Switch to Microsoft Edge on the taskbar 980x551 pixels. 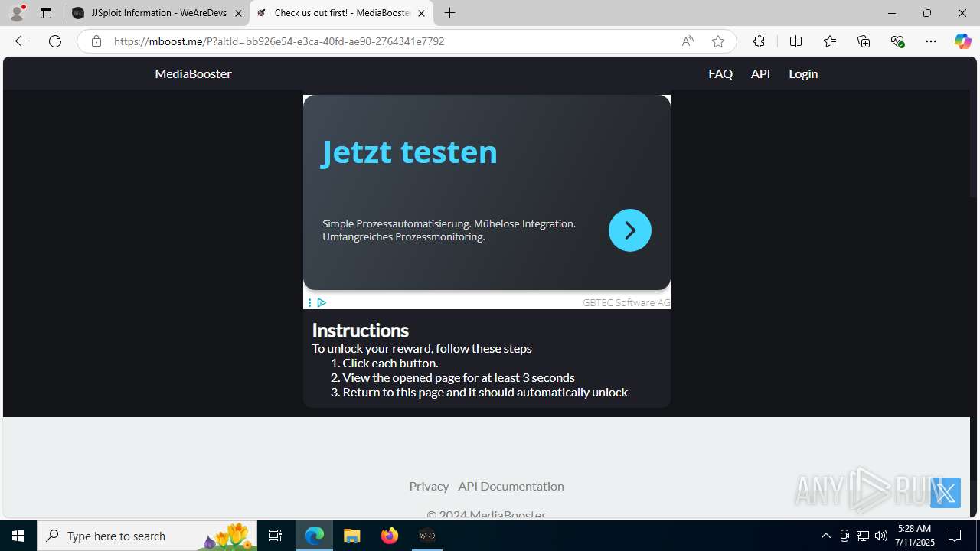coord(315,536)
